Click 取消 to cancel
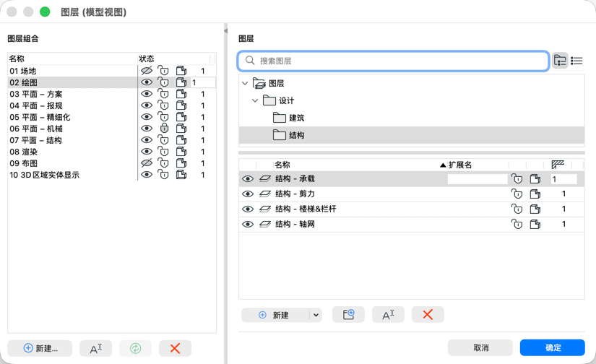Screen dimensions: 596x364 [x=480, y=347]
